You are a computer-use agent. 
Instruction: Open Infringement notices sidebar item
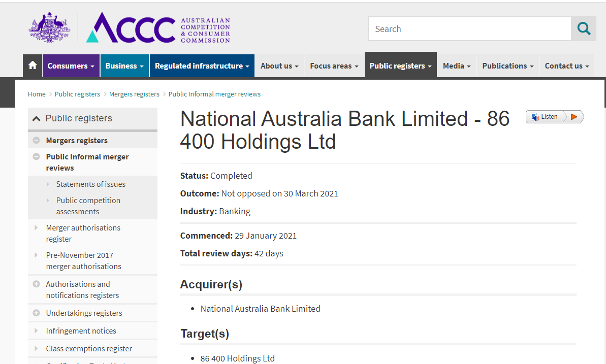(81, 331)
